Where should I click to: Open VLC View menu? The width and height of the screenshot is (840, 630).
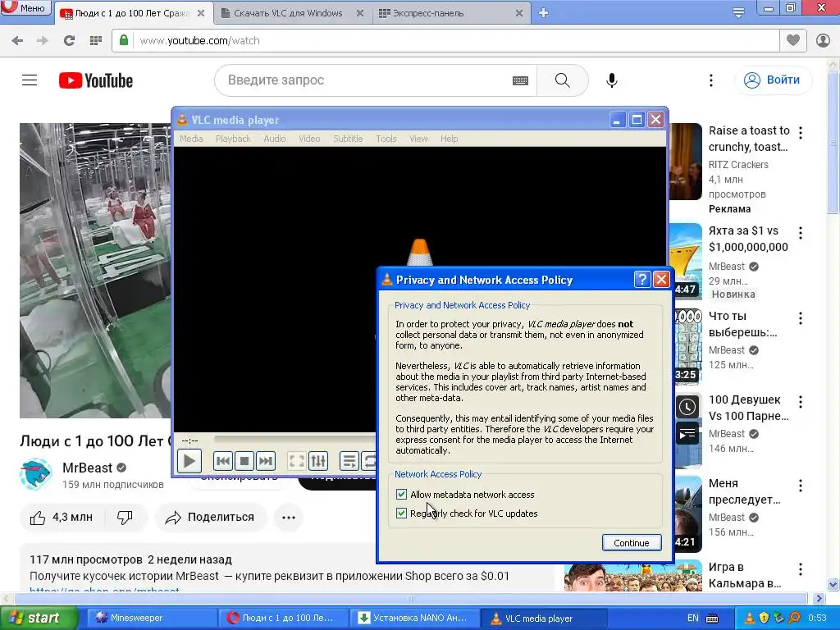[418, 138]
